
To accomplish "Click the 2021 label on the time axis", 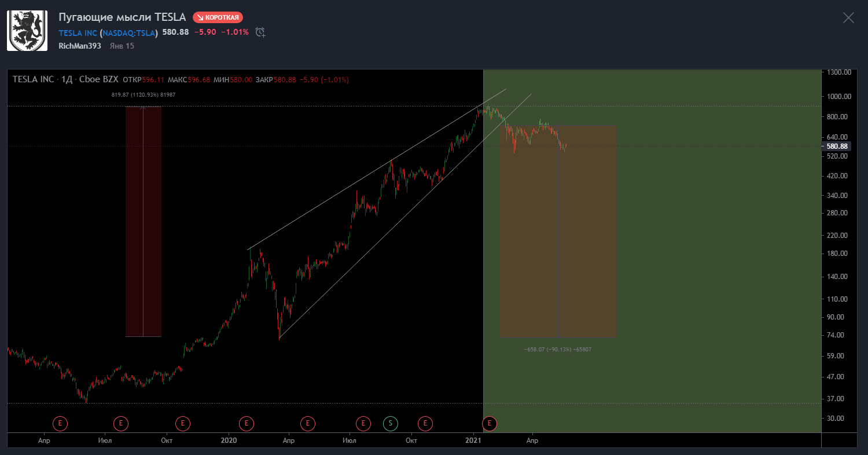I will pos(474,441).
